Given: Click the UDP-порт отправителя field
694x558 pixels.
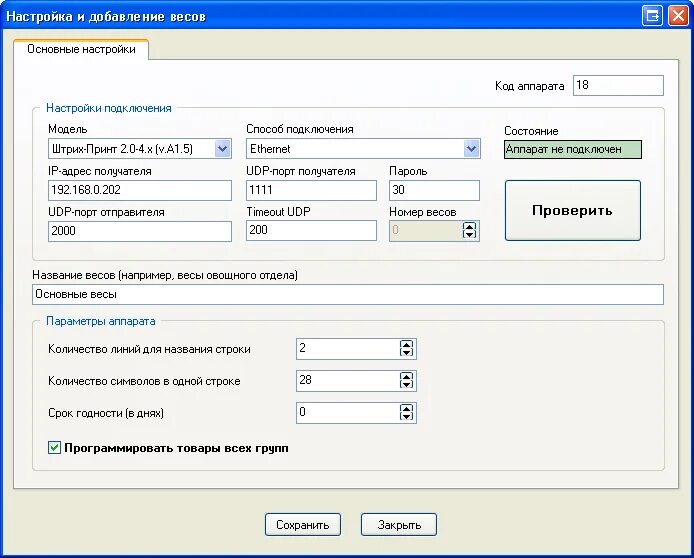Looking at the screenshot, I should (140, 231).
